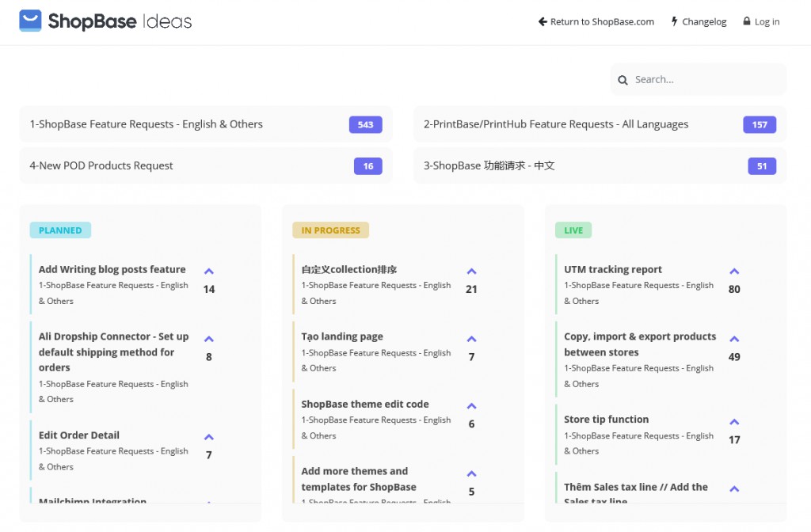Screen dimensions: 811x532
Task: Upvote Copy, import & export products idea
Action: (734, 339)
